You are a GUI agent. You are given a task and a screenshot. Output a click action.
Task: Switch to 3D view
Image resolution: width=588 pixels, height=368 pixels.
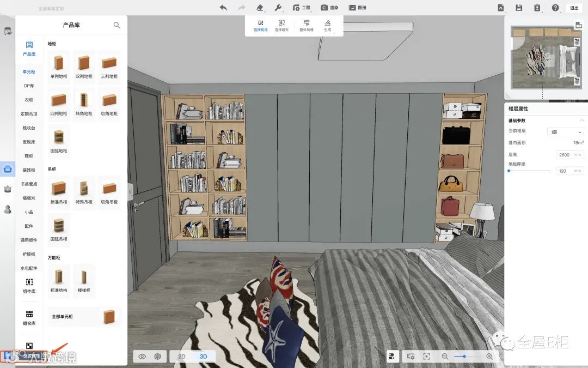point(203,357)
